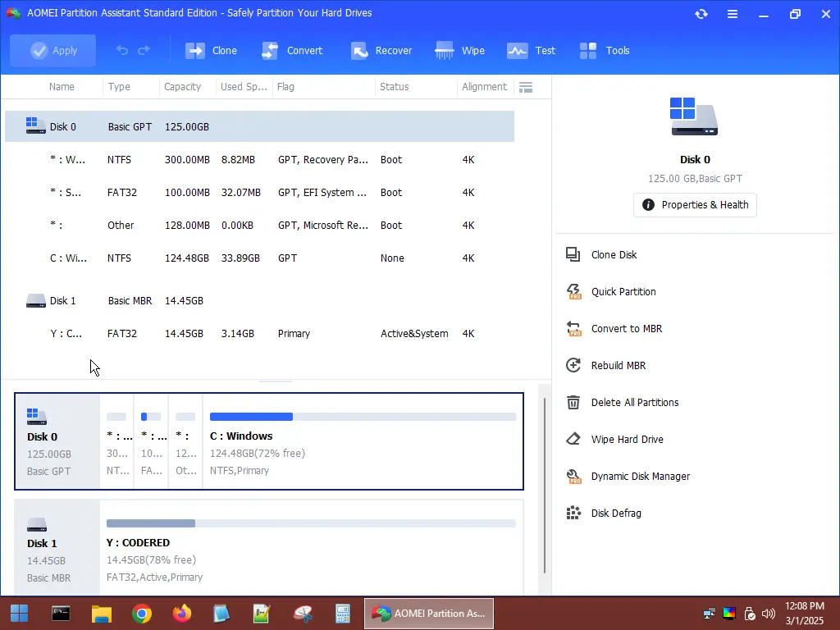
Task: Select the 300.00MB NTFS recovery partition row
Action: tap(259, 160)
